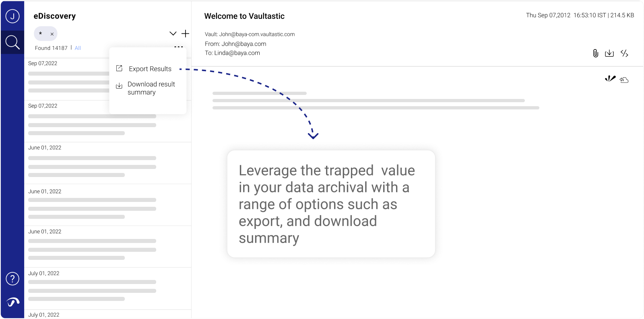Select Export Results from the menu
The image size is (644, 319).
149,68
